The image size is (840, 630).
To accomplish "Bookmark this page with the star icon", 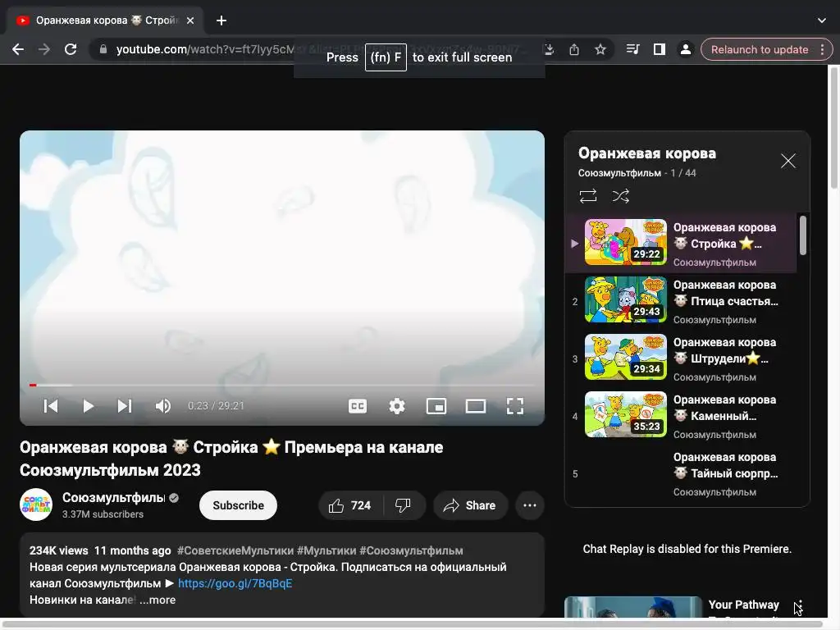I will pos(600,49).
